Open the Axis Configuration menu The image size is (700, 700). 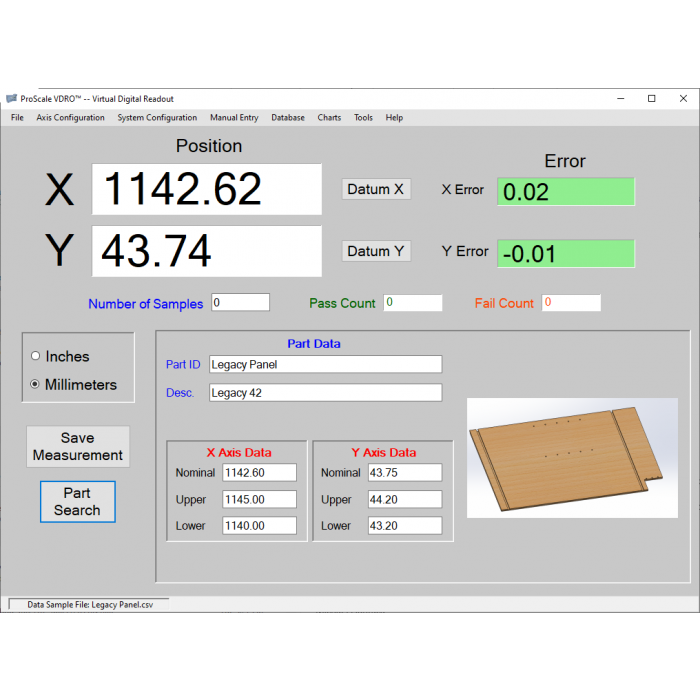point(71,117)
